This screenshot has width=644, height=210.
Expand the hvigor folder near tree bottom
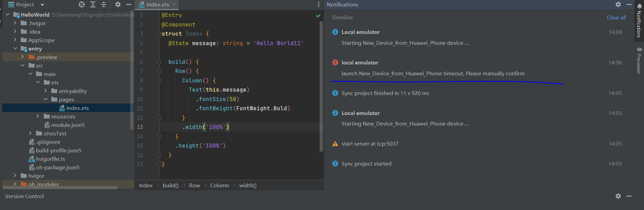(x=15, y=176)
